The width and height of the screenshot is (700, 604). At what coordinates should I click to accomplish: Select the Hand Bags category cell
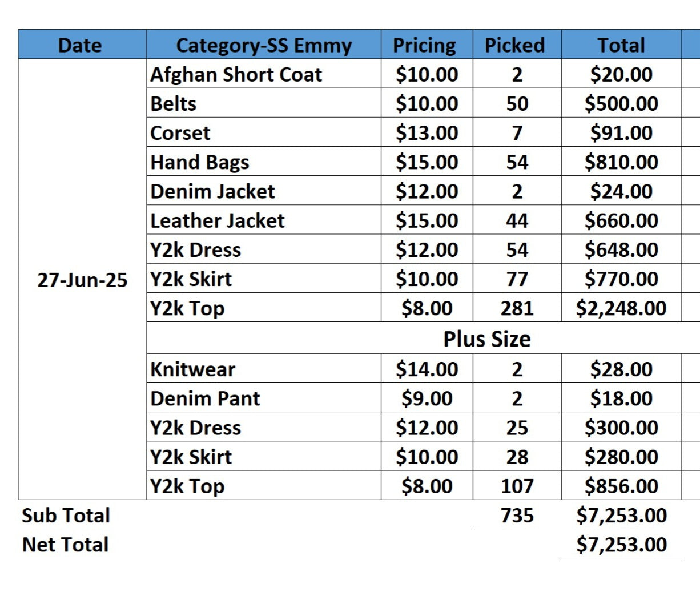tap(264, 162)
